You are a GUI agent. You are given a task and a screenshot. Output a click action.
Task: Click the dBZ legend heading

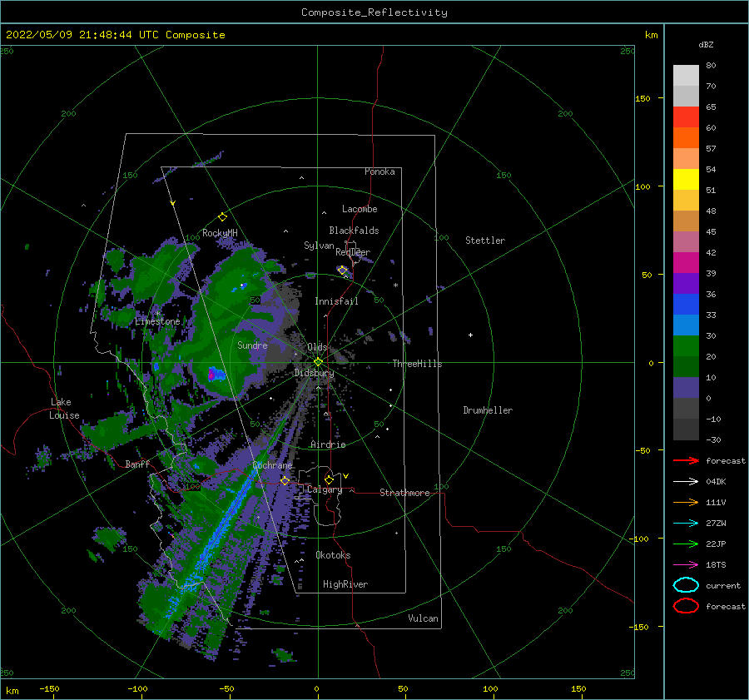(706, 45)
